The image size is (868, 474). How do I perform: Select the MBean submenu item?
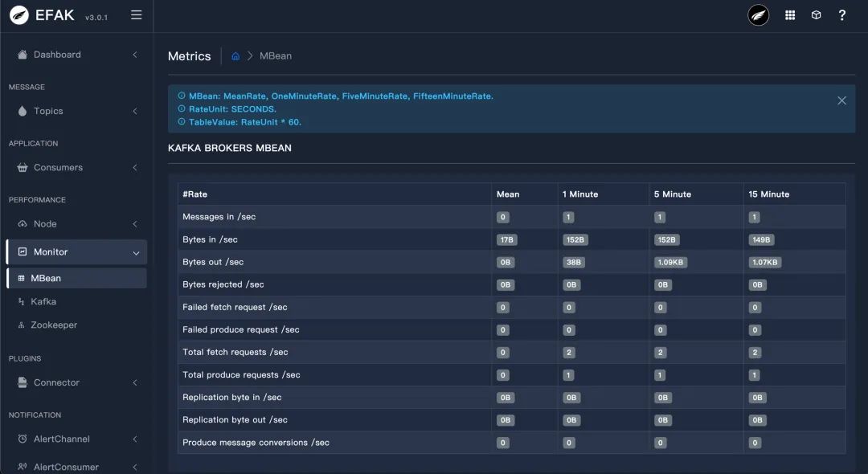76,278
